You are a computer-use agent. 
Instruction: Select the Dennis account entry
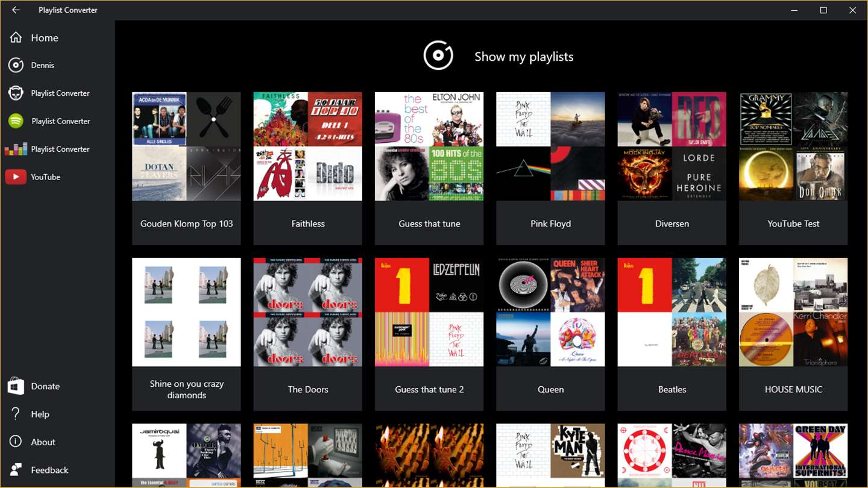tap(43, 65)
